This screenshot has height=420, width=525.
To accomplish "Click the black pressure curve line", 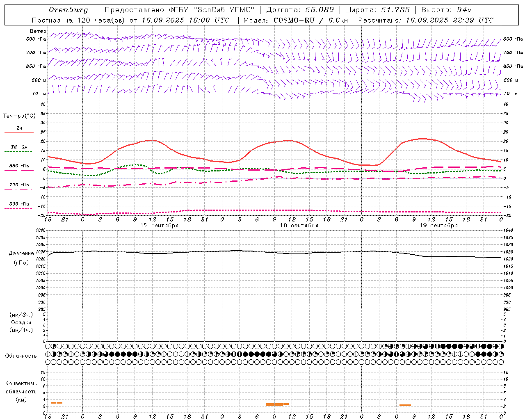I will [x=275, y=252].
